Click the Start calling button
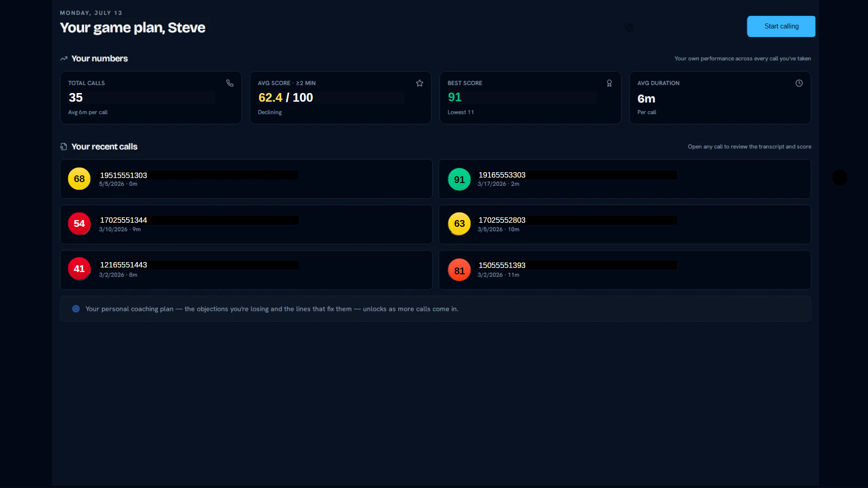The image size is (868, 488). click(781, 26)
